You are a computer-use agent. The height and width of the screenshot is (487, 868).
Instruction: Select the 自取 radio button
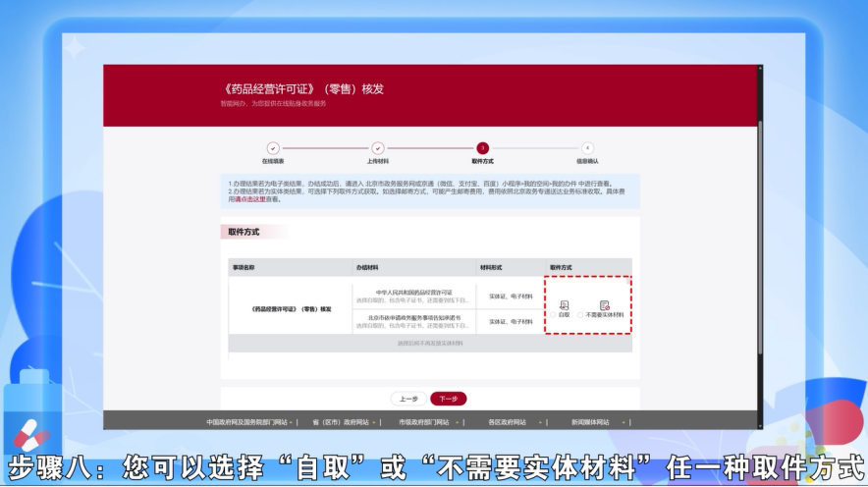coord(555,315)
